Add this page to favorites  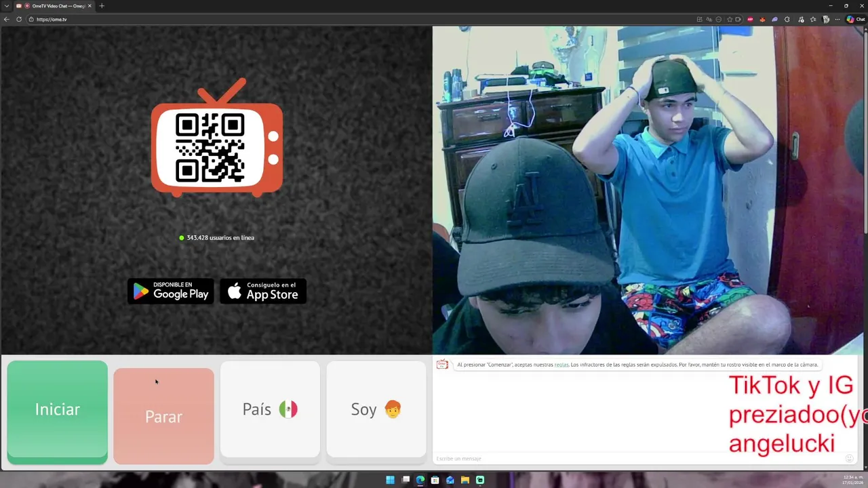tap(730, 20)
